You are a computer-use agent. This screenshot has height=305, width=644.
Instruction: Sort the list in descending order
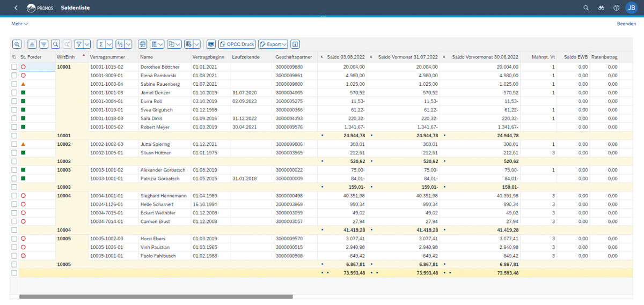pos(43,44)
